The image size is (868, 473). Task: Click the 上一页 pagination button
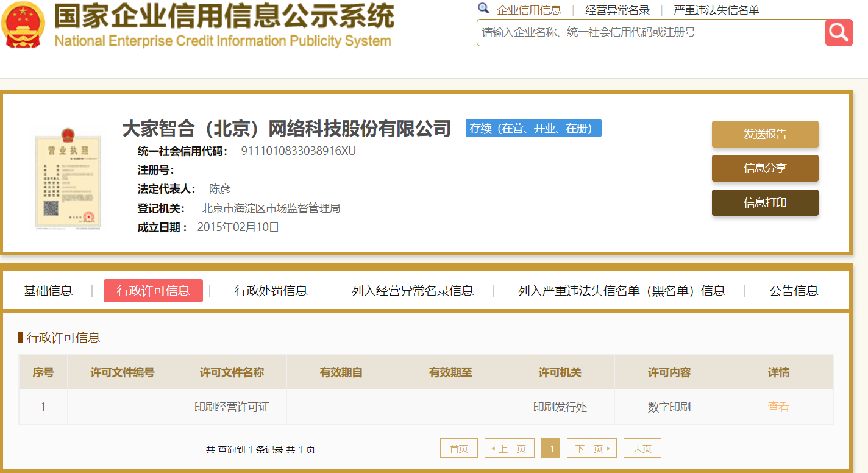point(510,448)
